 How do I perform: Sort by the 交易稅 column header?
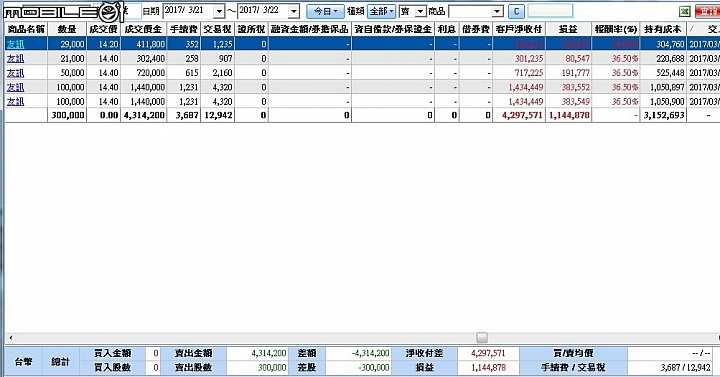pyautogui.click(x=218, y=29)
